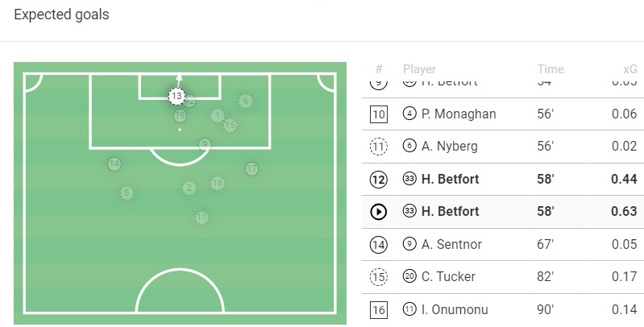Click the play icon for Betfort's 0.63 shot
This screenshot has height=327, width=644.
(x=379, y=212)
